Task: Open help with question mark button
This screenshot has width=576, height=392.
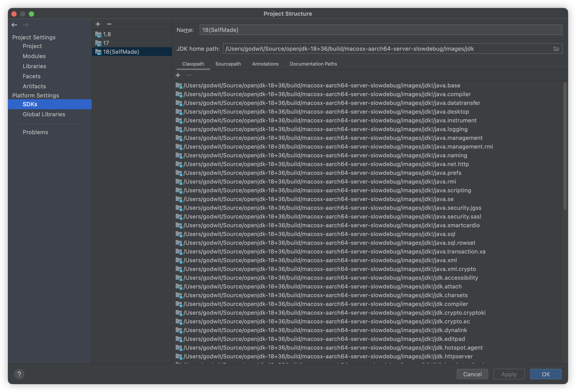Action: (19, 374)
